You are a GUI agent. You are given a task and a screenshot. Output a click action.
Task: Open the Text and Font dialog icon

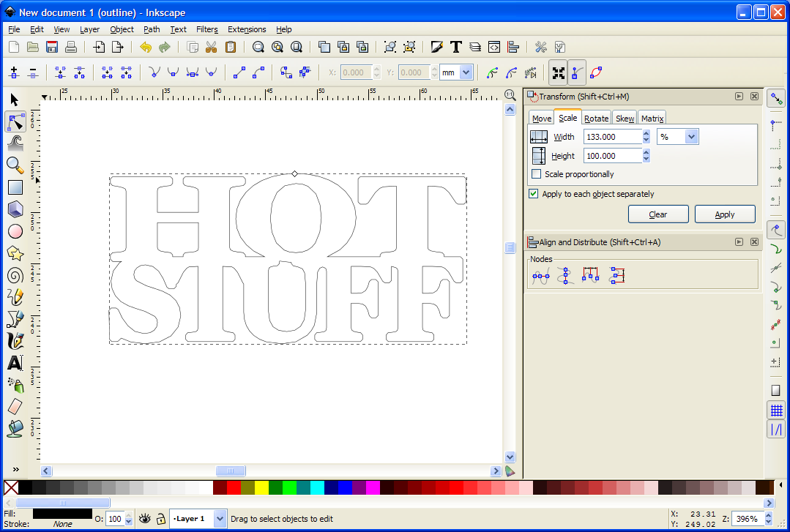[456, 48]
